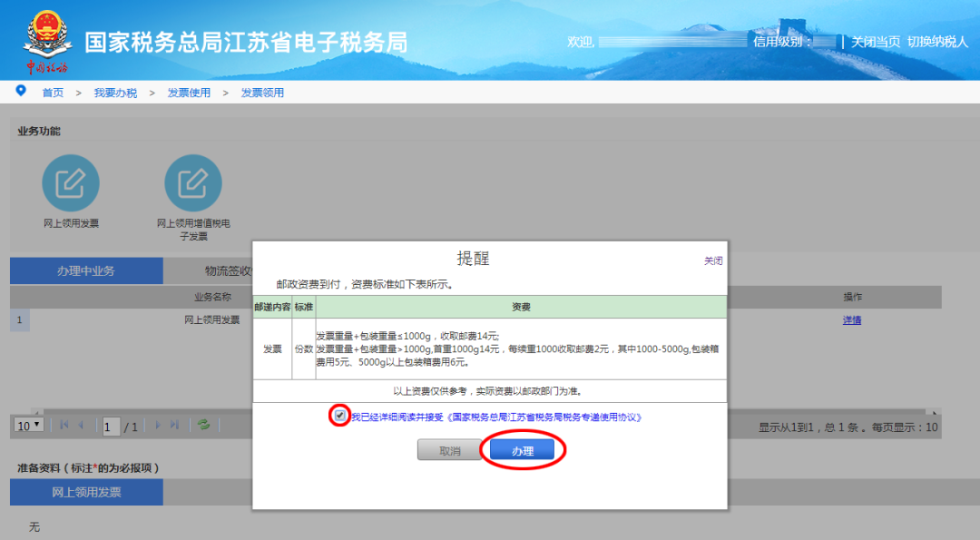The image size is (980, 540).
Task: Click the 邮政资费到付 notice text
Action: (365, 284)
